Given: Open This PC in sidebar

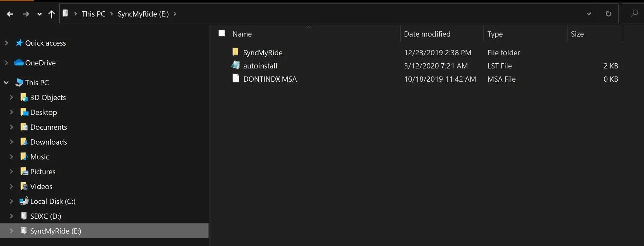Looking at the screenshot, I should (x=37, y=82).
